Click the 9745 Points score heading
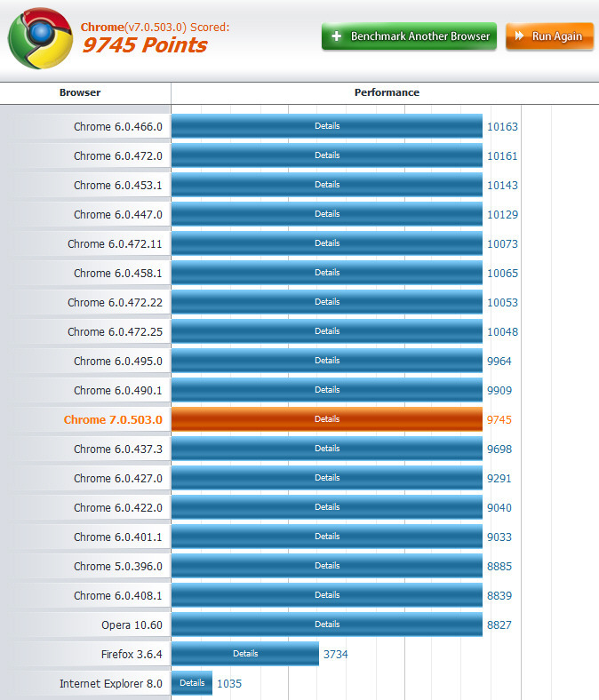 [x=145, y=45]
